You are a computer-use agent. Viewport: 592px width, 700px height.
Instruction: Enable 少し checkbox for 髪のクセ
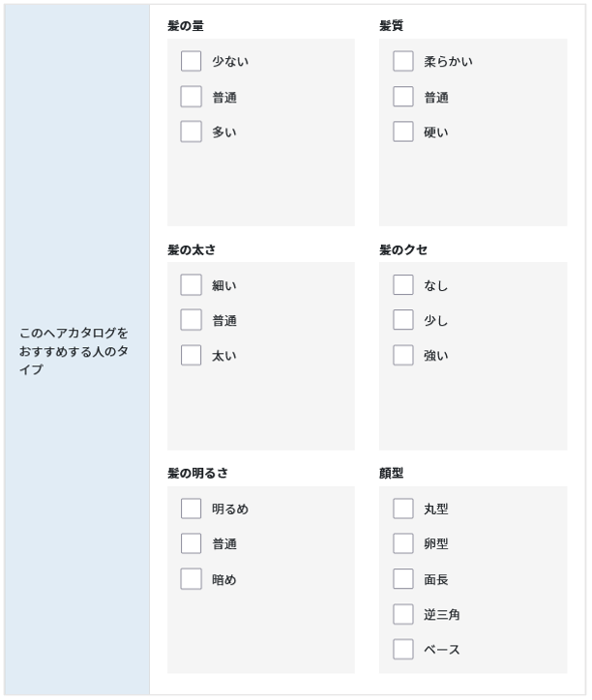pyautogui.click(x=403, y=320)
